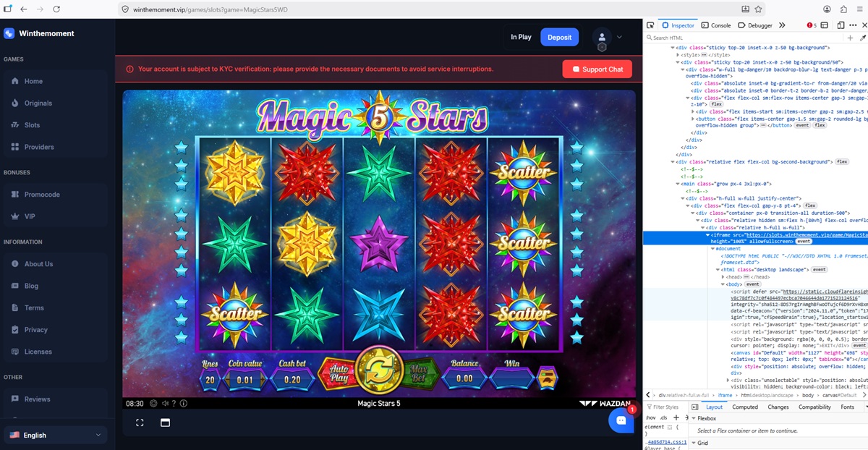Image resolution: width=868 pixels, height=450 pixels.
Task: Open the English language dropdown
Action: pos(54,435)
